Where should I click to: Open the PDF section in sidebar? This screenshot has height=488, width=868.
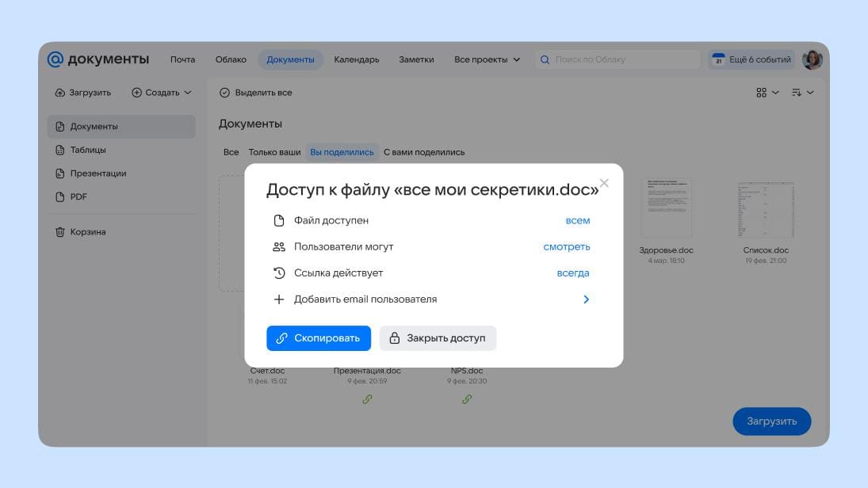(78, 196)
